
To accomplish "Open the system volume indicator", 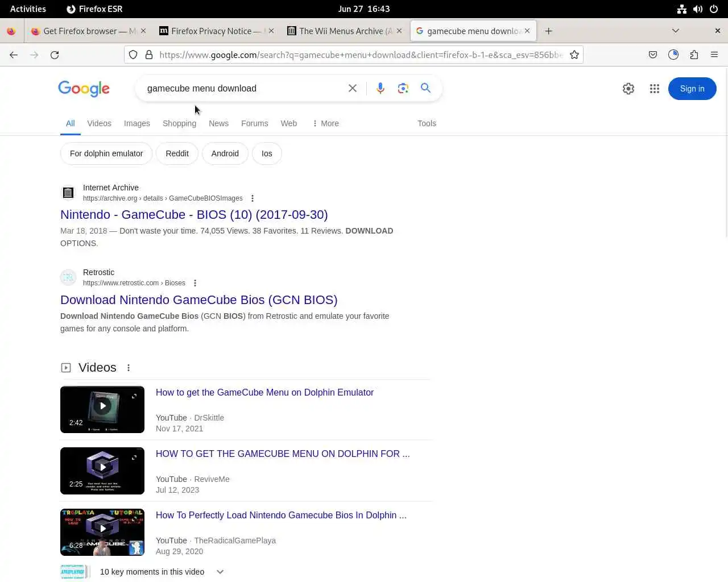I will pos(698,9).
